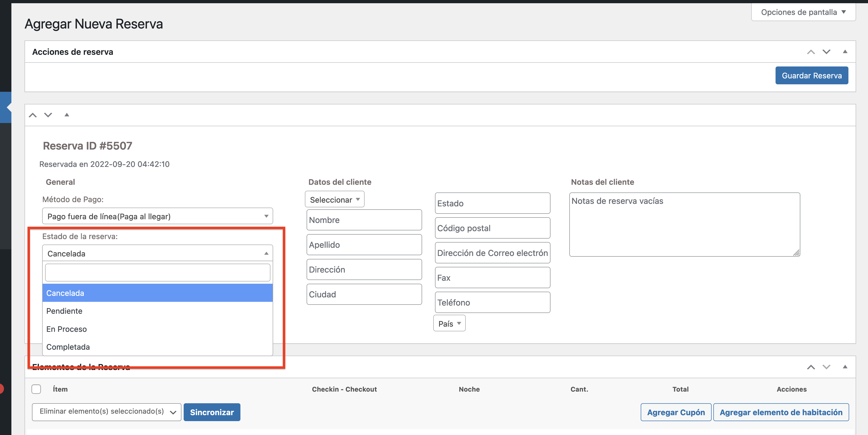Open Método de Pago dropdown
Viewport: 868px width, 435px height.
point(157,216)
